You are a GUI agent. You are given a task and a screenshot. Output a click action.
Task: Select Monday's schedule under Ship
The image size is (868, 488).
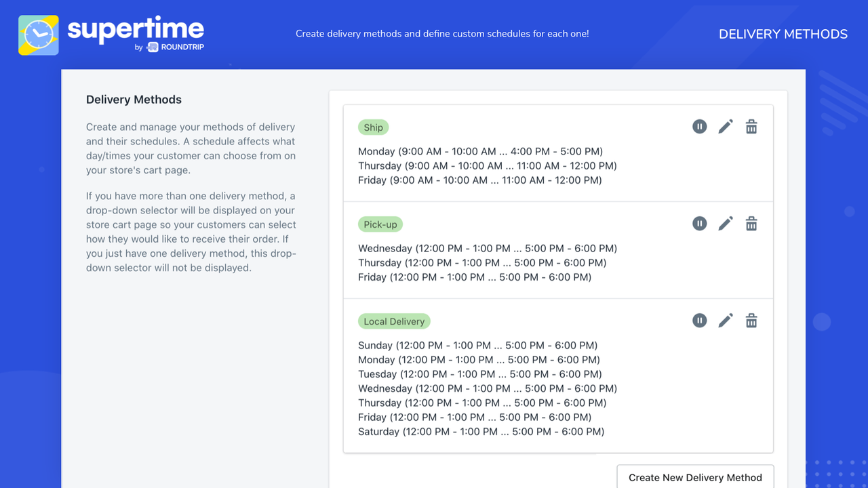click(x=480, y=151)
